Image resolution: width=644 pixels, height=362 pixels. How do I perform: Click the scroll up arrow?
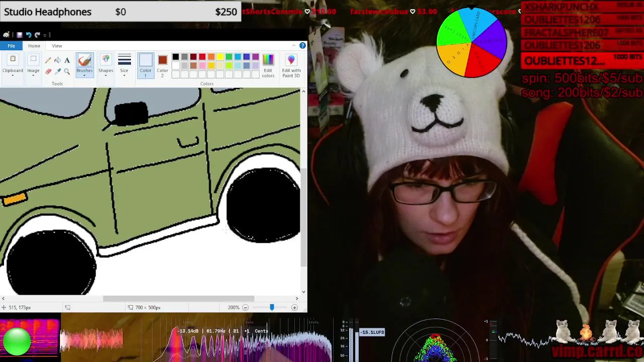303,91
